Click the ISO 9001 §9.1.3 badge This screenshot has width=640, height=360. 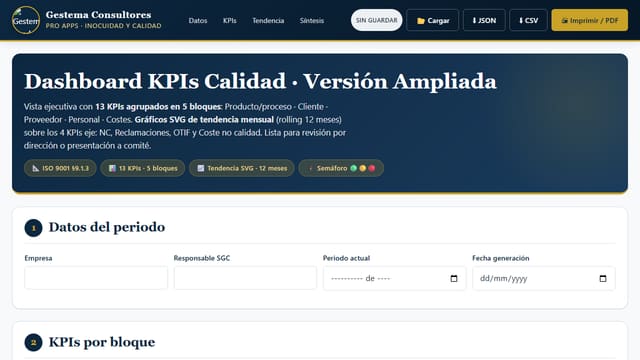60,168
